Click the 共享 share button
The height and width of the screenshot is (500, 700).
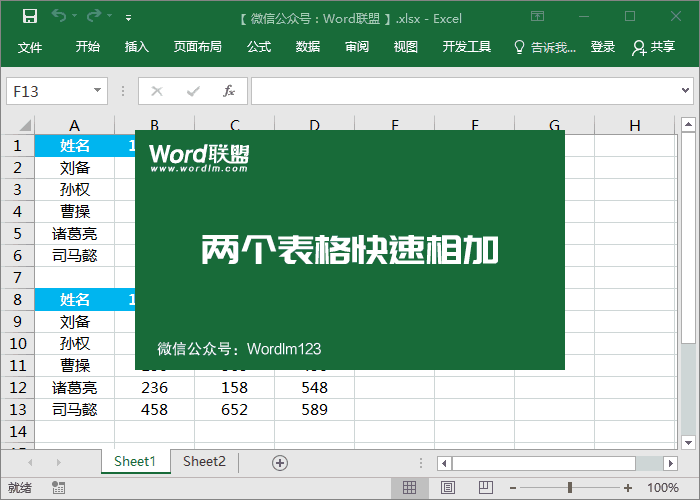(653, 47)
